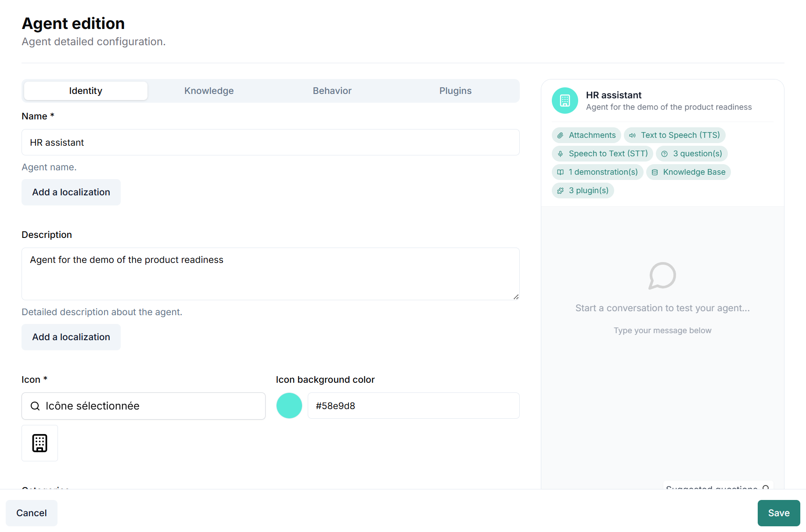Screen dimensions: 806x532
Task: Click the 1 demonstration(s) badge
Action: (597, 172)
